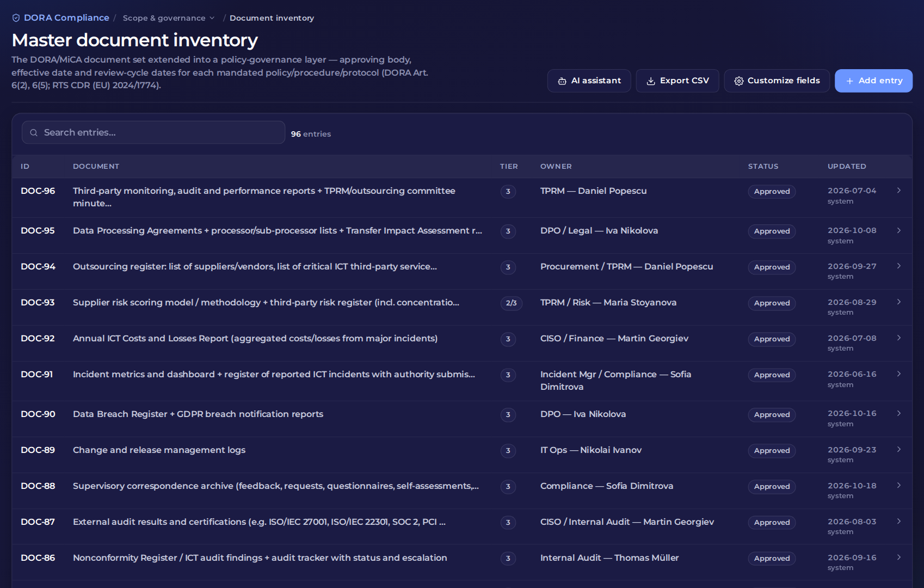The width and height of the screenshot is (924, 588).
Task: Sort by the OWNER column header
Action: pos(556,167)
